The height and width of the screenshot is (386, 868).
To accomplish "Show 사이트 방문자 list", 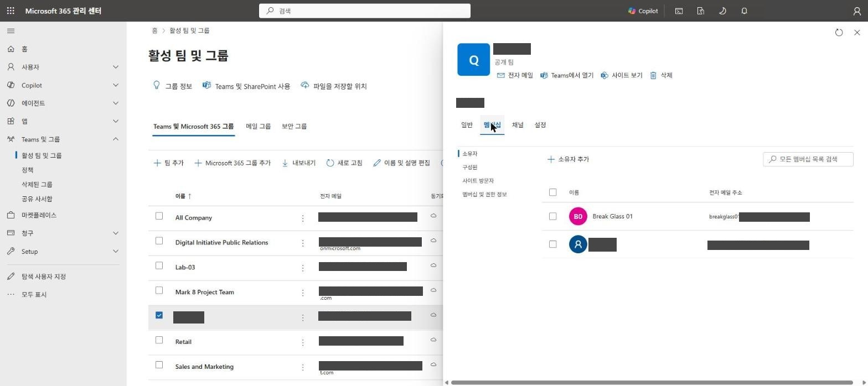I will point(478,181).
